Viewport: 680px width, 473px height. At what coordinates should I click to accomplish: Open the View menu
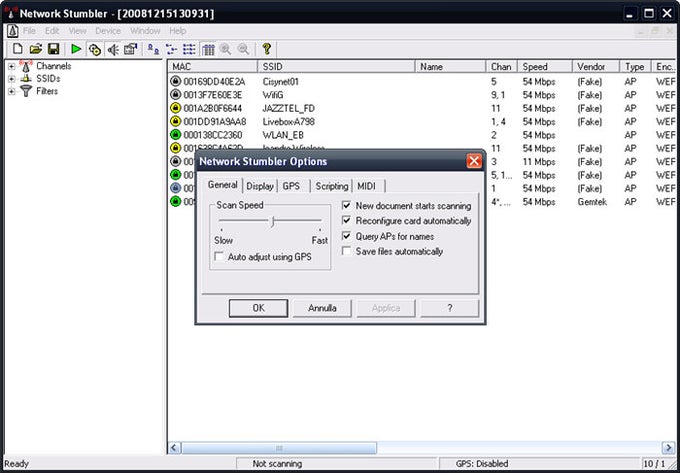[78, 31]
